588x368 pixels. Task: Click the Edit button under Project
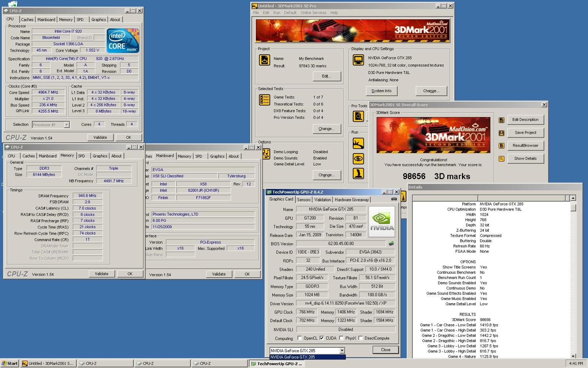(327, 76)
